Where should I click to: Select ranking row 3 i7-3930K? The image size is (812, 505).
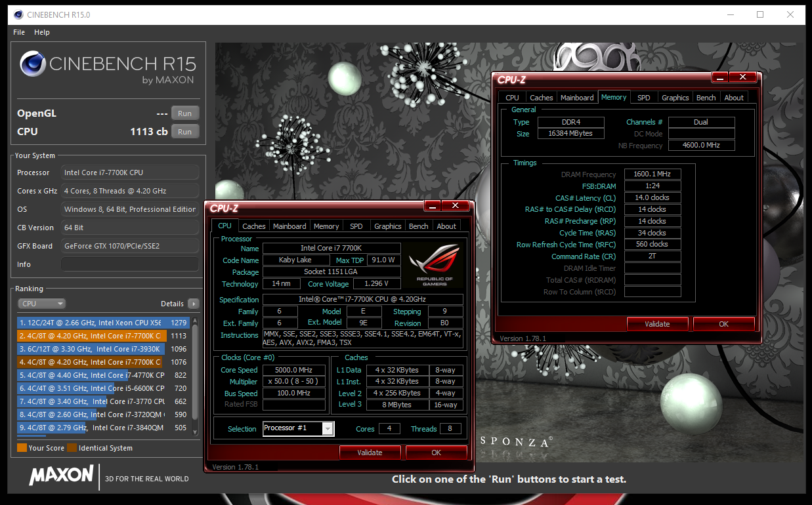[103, 349]
